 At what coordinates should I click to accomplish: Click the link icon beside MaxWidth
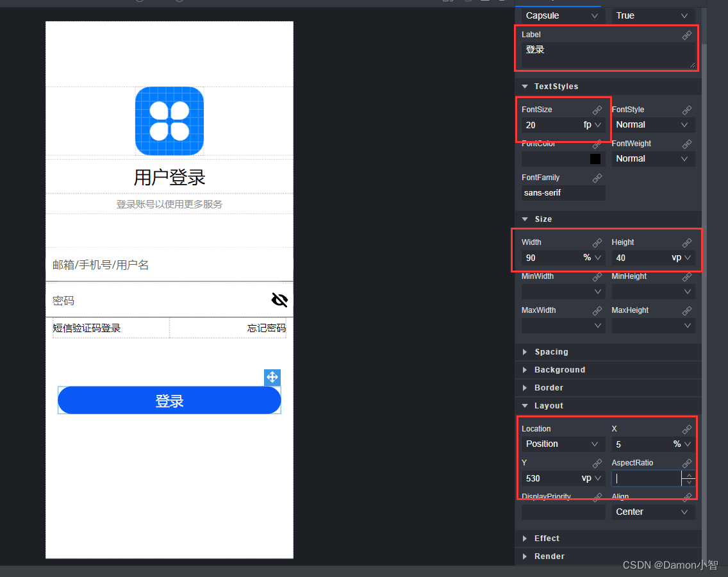pyautogui.click(x=597, y=311)
